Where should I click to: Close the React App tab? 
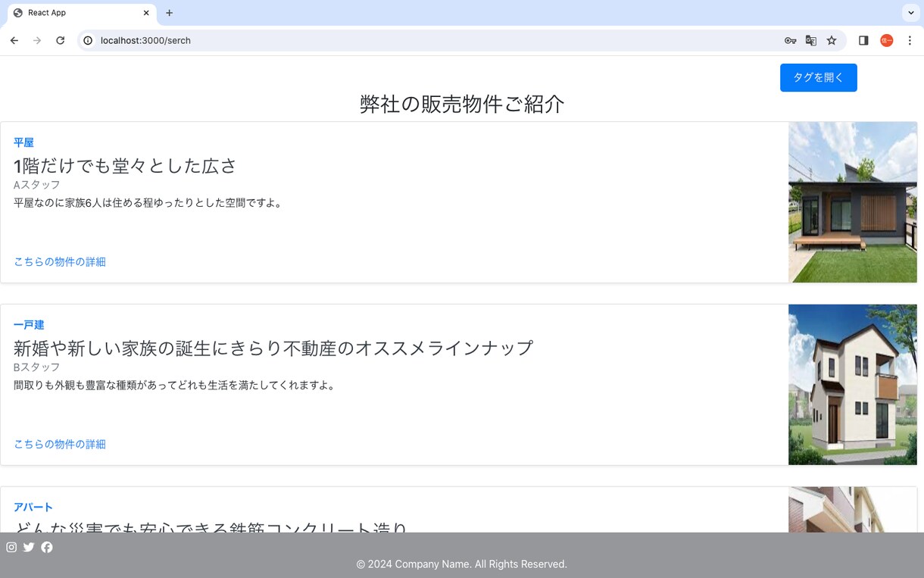(x=146, y=13)
